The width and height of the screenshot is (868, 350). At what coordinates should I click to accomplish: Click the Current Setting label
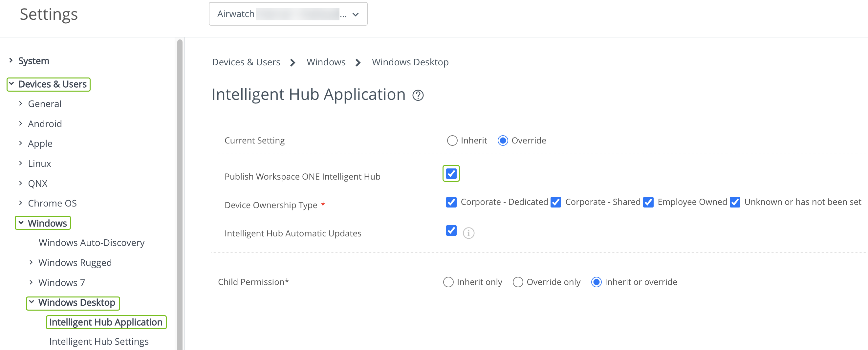(x=254, y=140)
